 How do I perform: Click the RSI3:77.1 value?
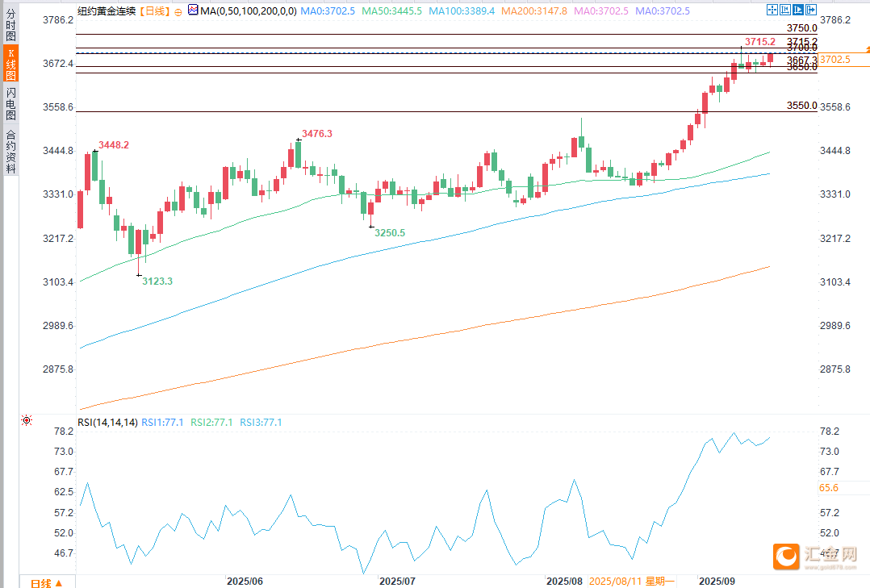tap(261, 423)
